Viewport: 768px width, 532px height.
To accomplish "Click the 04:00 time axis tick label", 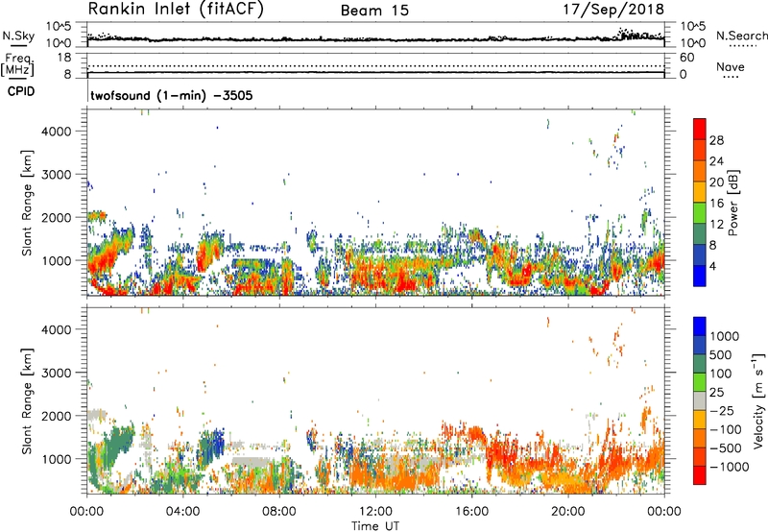I will [x=182, y=512].
